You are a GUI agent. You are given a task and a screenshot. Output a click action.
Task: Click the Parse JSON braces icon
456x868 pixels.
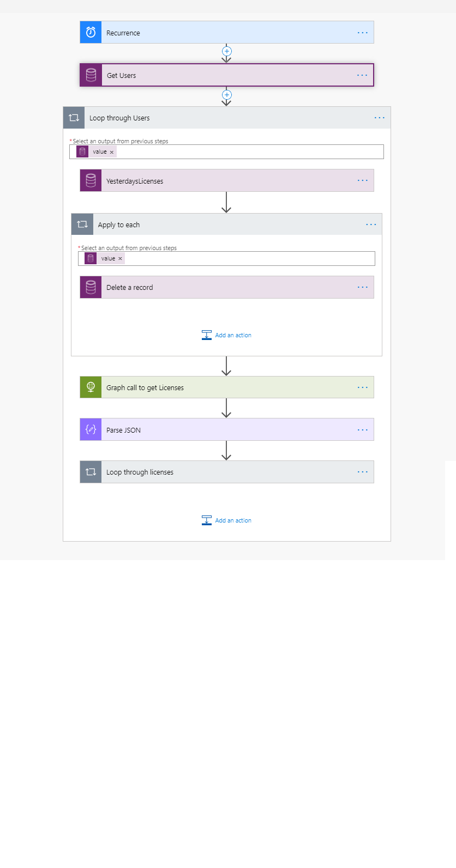pyautogui.click(x=91, y=429)
